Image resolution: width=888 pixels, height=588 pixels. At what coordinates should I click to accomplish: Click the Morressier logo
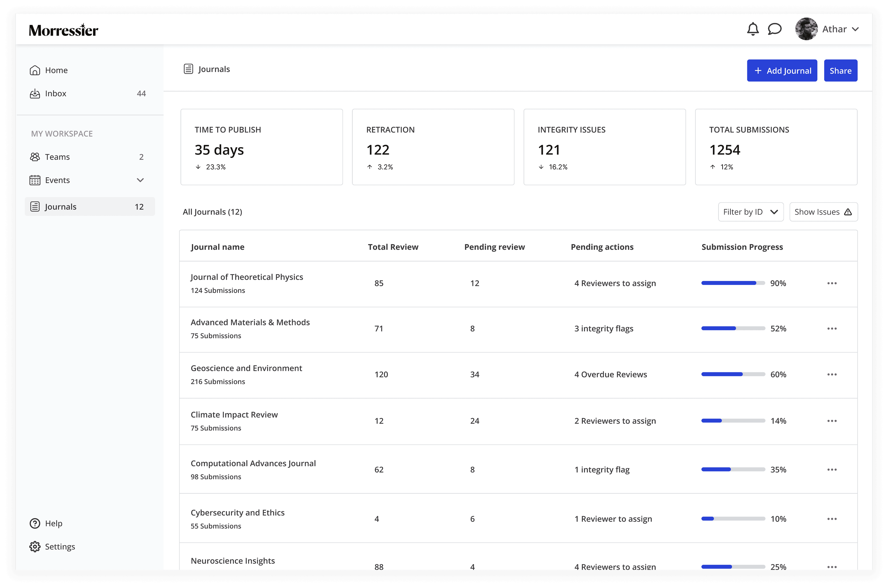pyautogui.click(x=63, y=30)
